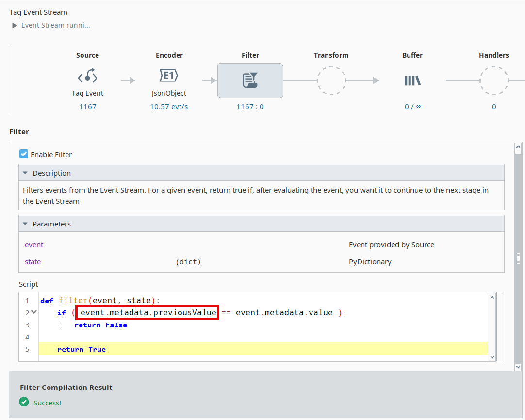Click the Success! status text
525x420 pixels.
coord(47,403)
